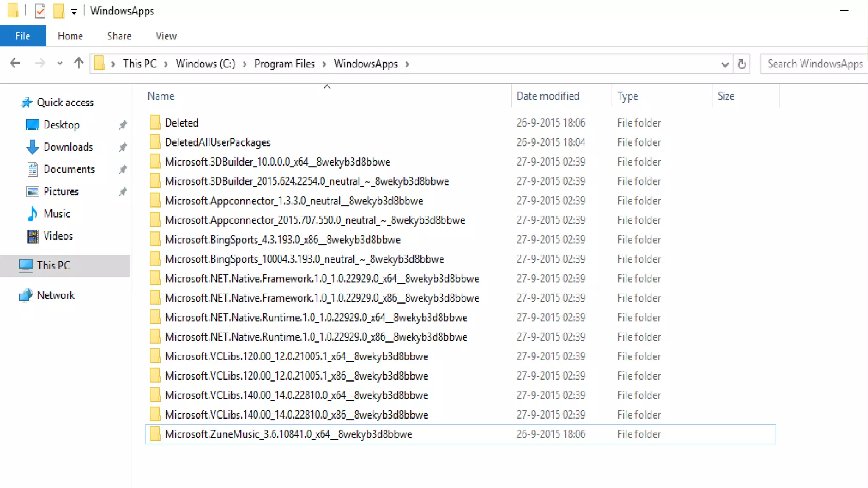This screenshot has width=868, height=488.
Task: Select Microsoft.Appconnector_2015.707.550.0_neutral folder
Action: (x=460, y=220)
